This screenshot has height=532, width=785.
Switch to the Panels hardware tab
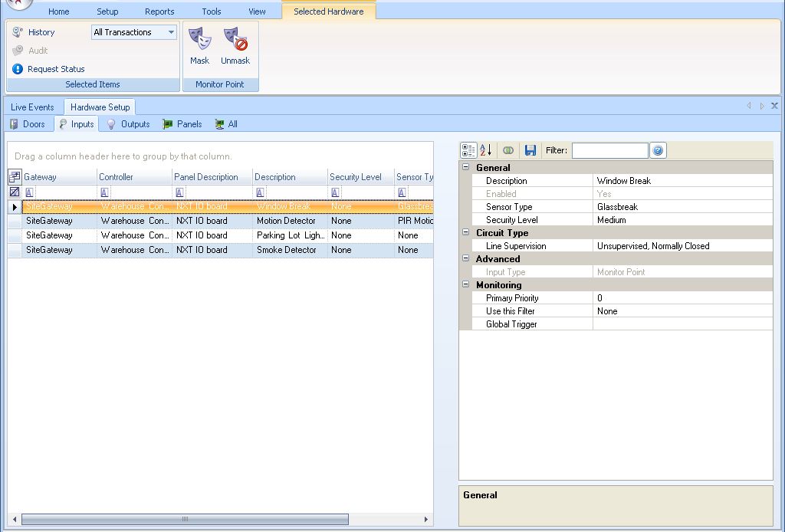tap(182, 124)
